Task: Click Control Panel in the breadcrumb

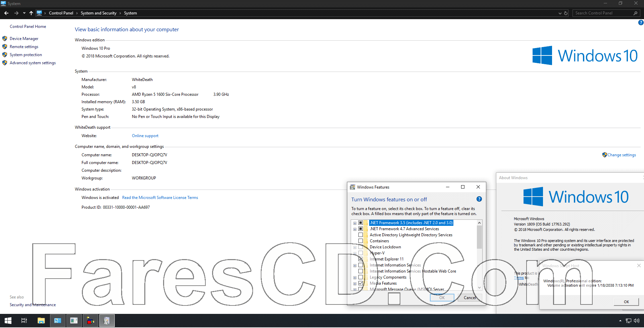Action: click(x=61, y=13)
